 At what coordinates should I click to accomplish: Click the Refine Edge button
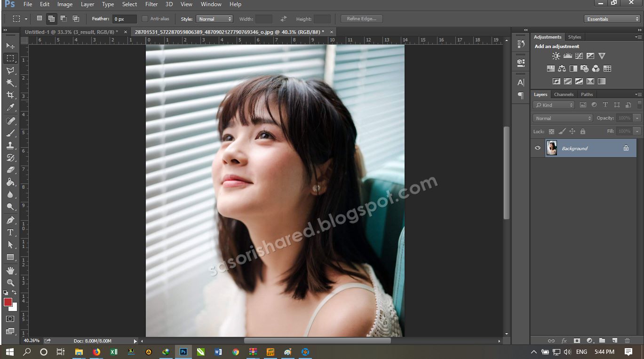(x=361, y=19)
